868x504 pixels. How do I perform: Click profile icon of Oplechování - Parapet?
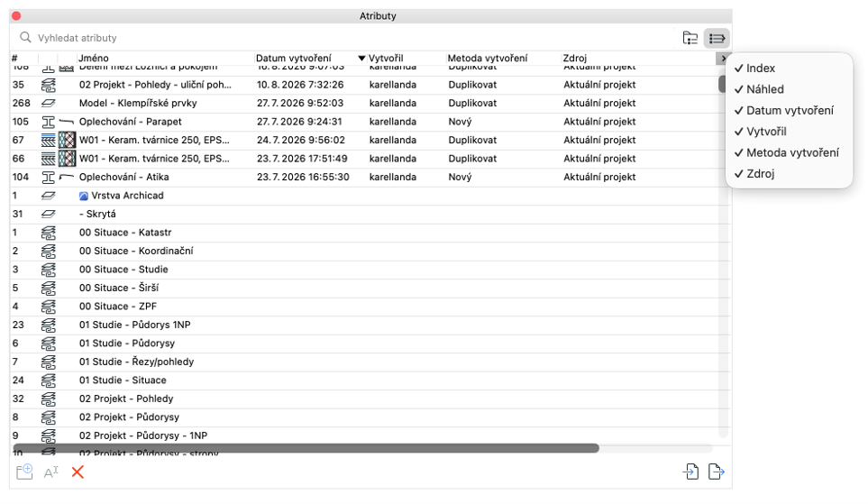(49, 122)
